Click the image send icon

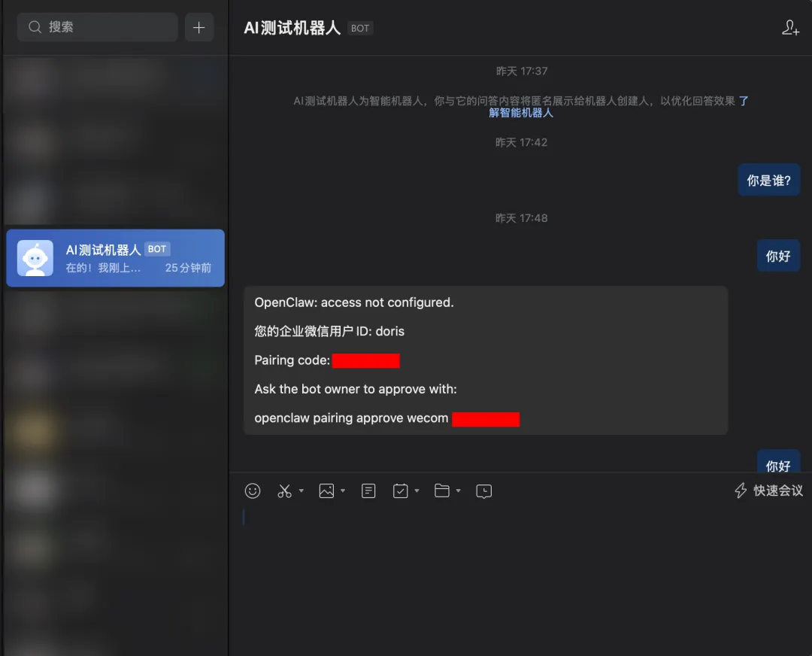326,490
